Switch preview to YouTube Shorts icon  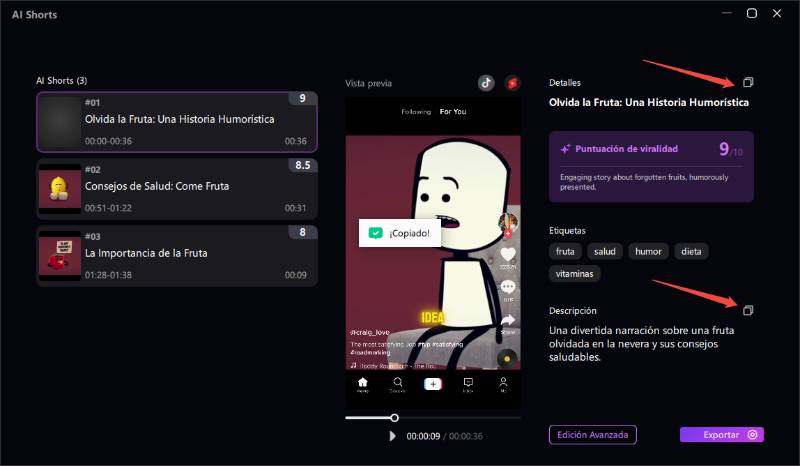[512, 83]
